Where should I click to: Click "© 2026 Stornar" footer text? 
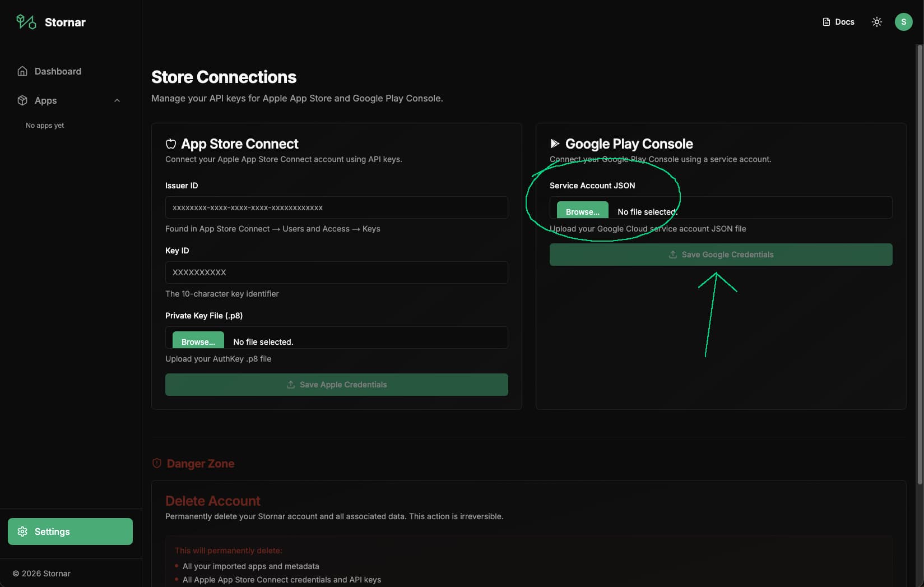pyautogui.click(x=41, y=574)
